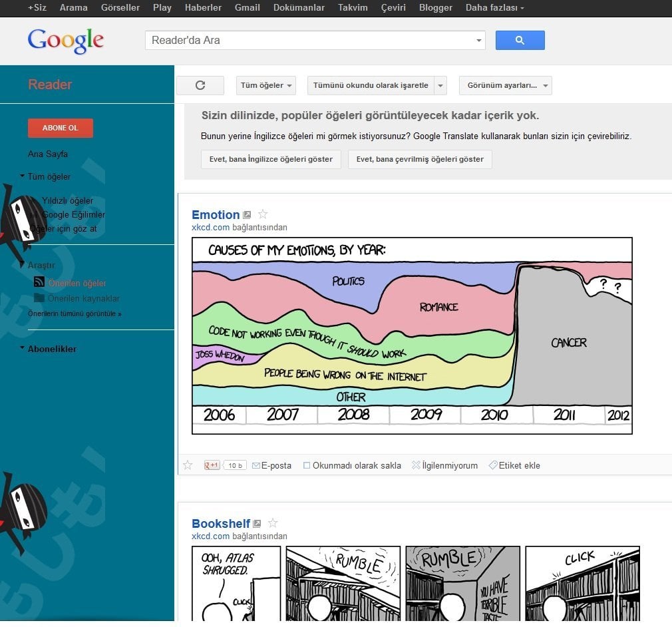672x627 pixels.
Task: Open arrow next to Tümünü okundu olarak işaretle
Action: coord(440,85)
